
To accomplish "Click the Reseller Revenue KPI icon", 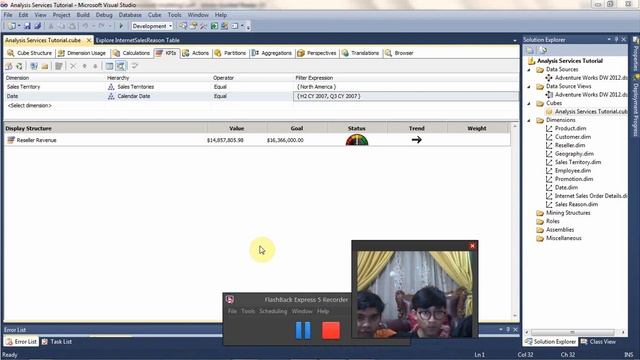I will pos(11,140).
